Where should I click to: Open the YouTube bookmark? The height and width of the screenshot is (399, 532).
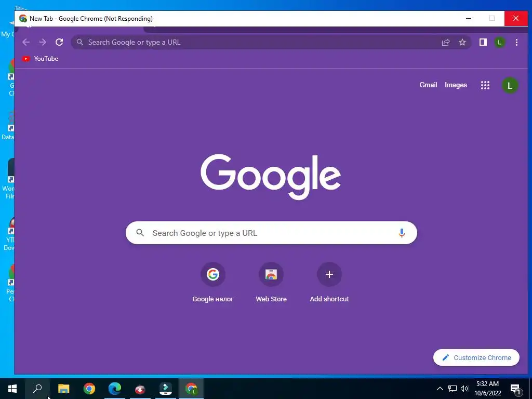click(40, 59)
